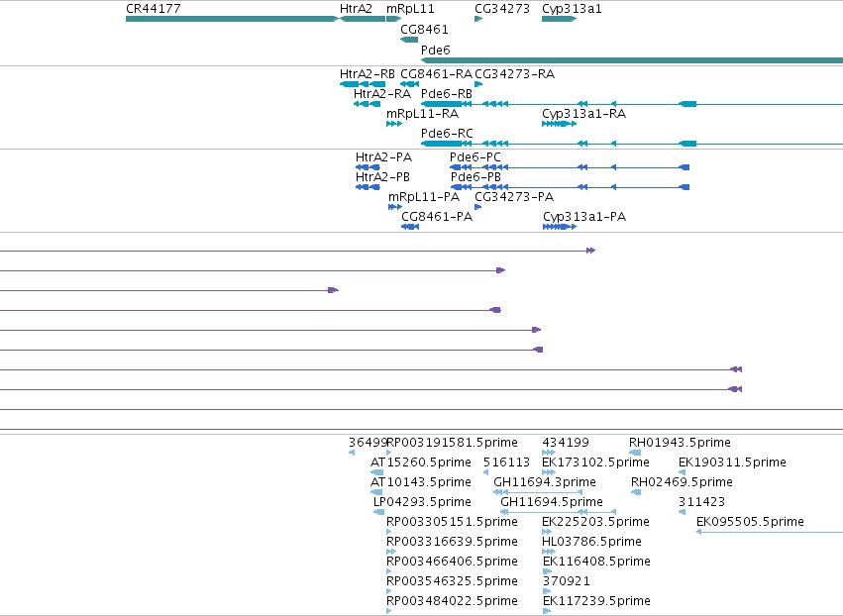Select EST label 370921
Screen dimensions: 843x616
point(567,581)
